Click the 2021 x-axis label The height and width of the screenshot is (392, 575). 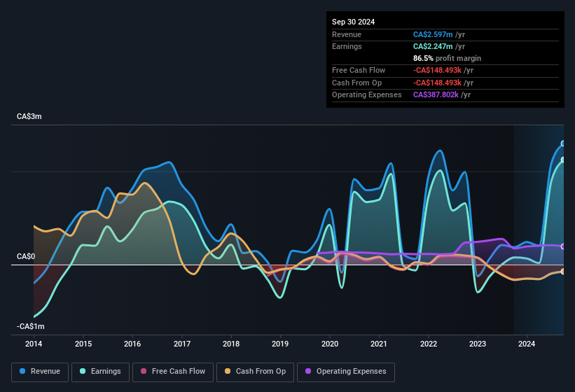click(x=379, y=344)
